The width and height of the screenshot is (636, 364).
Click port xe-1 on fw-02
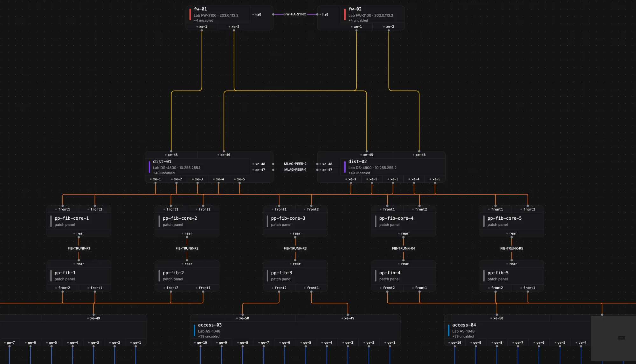[x=356, y=27]
